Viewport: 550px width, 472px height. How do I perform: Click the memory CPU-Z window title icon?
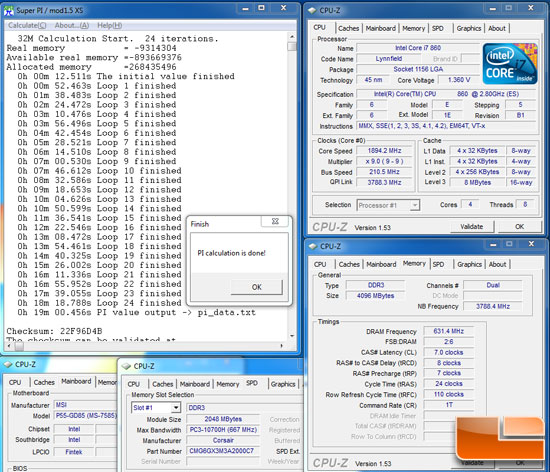[313, 246]
